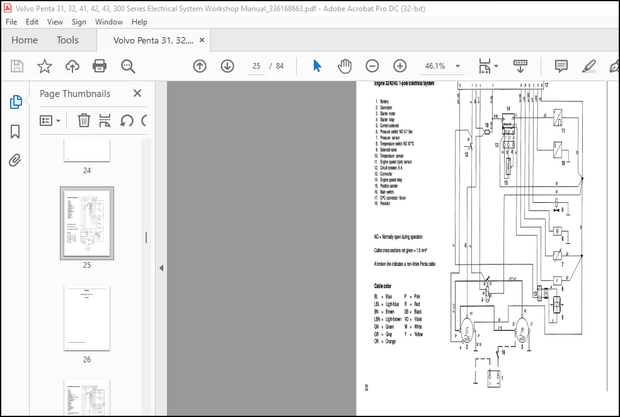Choose the Selection arrow tool
Image resolution: width=620 pixels, height=417 pixels.
pos(317,66)
